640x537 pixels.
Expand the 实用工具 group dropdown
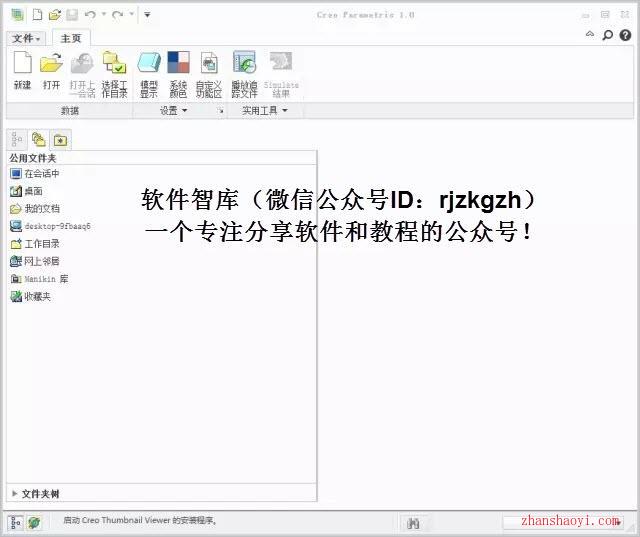point(264,111)
